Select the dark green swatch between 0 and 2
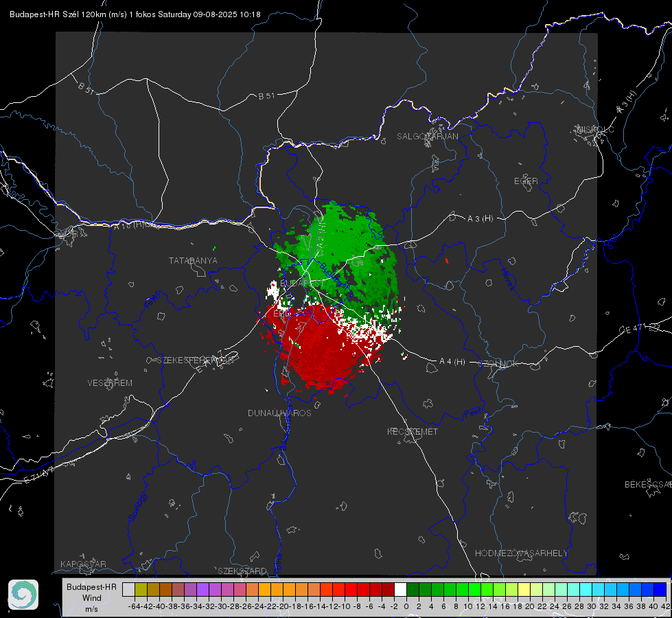This screenshot has height=618, width=672. (x=413, y=589)
